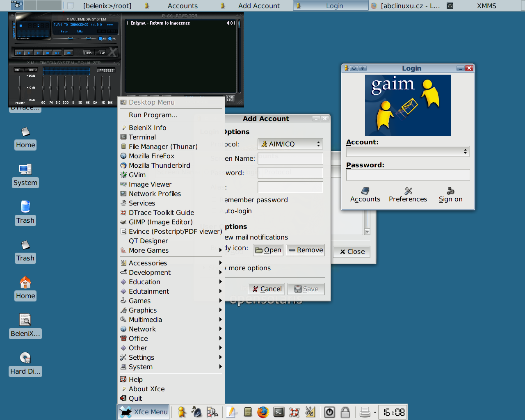Click the lock screen padlock icon
The width and height of the screenshot is (525, 420).
coord(345,412)
